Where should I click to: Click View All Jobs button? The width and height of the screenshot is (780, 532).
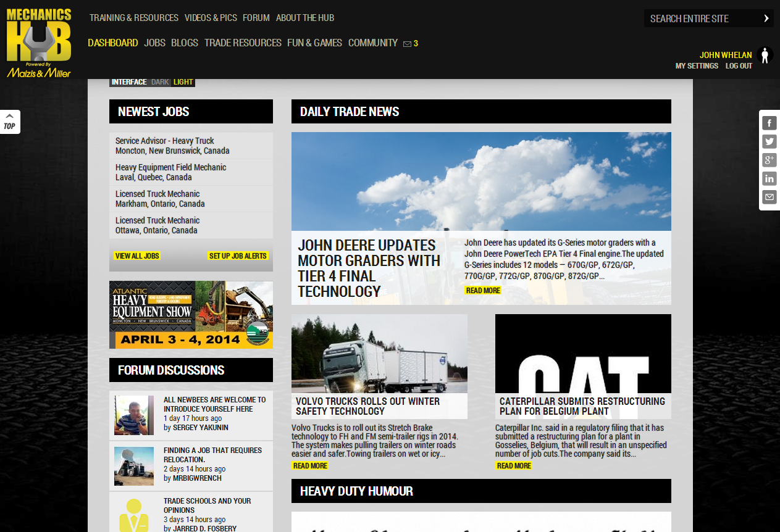[x=137, y=256]
